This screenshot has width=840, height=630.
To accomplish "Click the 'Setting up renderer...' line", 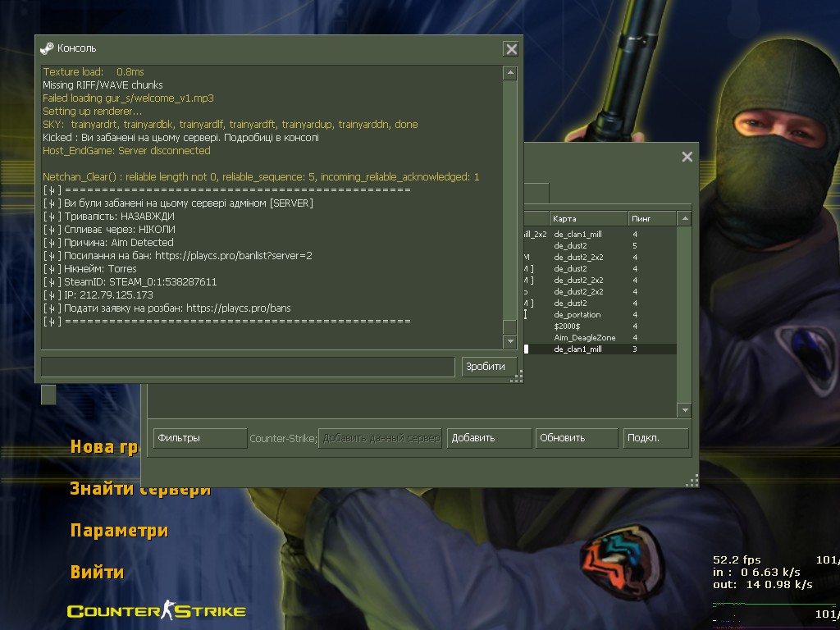I will coord(92,112).
